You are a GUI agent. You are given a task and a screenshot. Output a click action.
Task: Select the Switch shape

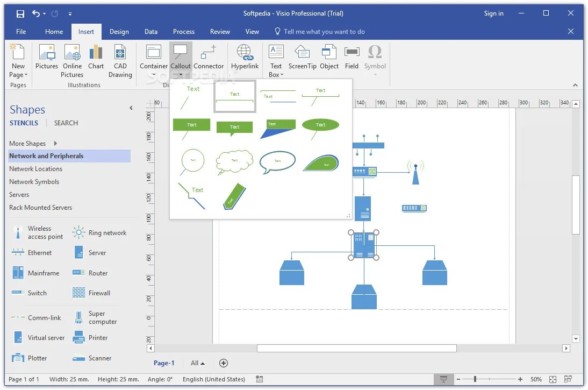coord(29,293)
